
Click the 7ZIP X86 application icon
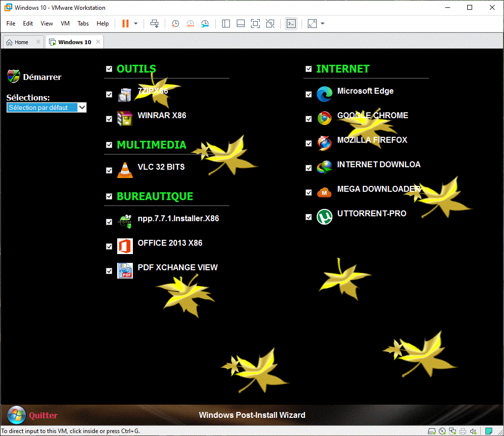[x=125, y=95]
